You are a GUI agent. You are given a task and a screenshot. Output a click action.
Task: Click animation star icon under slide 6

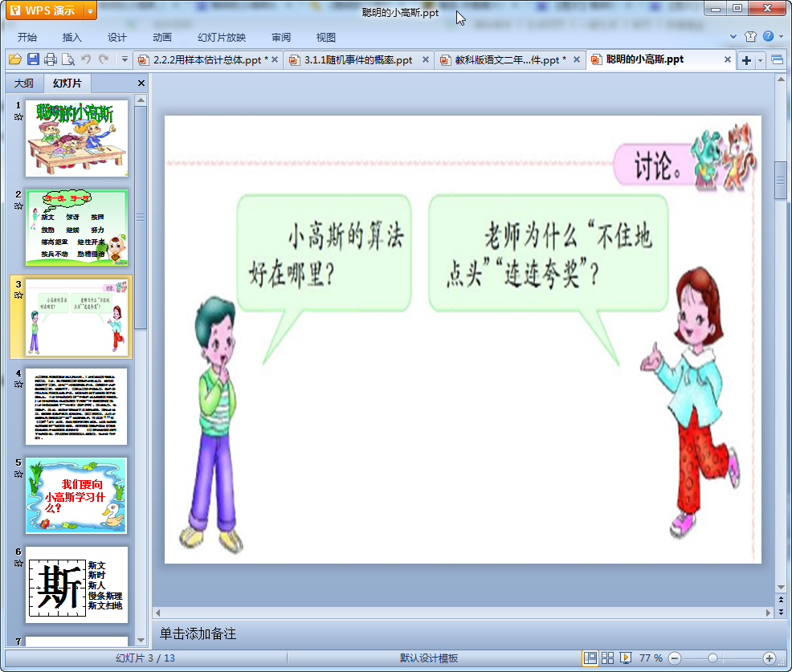[x=18, y=563]
